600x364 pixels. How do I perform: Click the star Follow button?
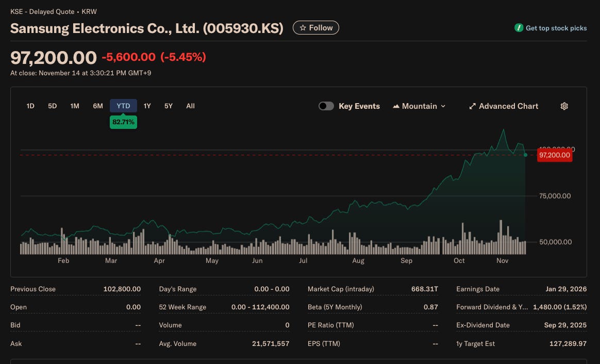(315, 27)
